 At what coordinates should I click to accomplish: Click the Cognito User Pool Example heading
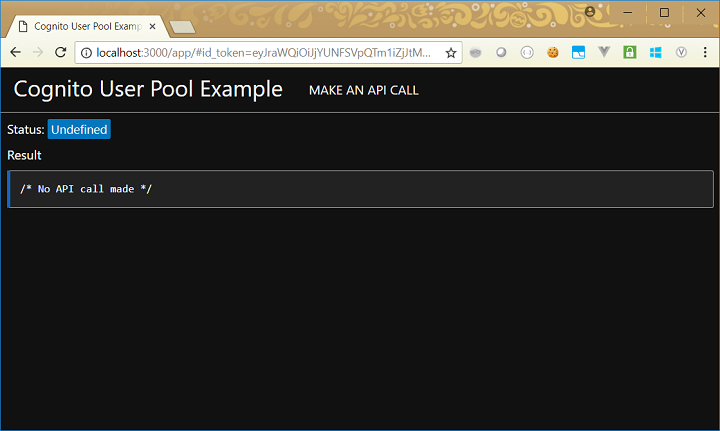(x=148, y=89)
